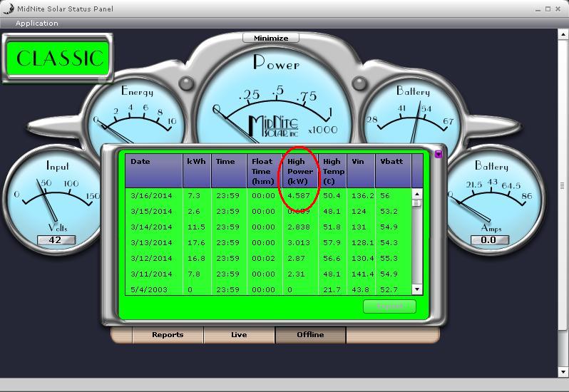Click the 141.4 Vin cell
Screen dimensions: 569x392
coord(362,274)
